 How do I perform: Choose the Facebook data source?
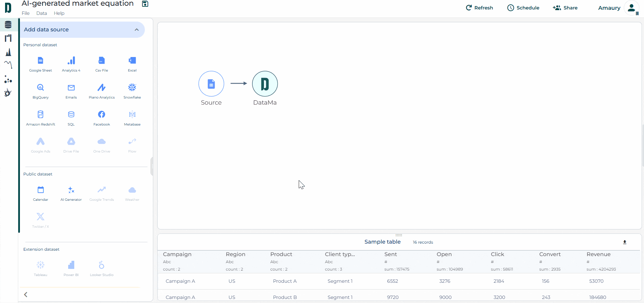point(102,115)
